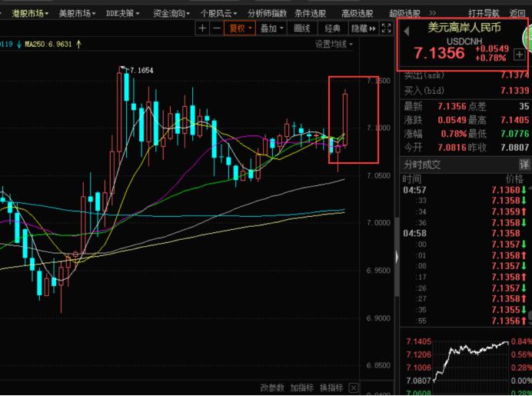The height and width of the screenshot is (396, 532).
Task: Show more menu items with double chevron
Action: pyautogui.click(x=432, y=13)
